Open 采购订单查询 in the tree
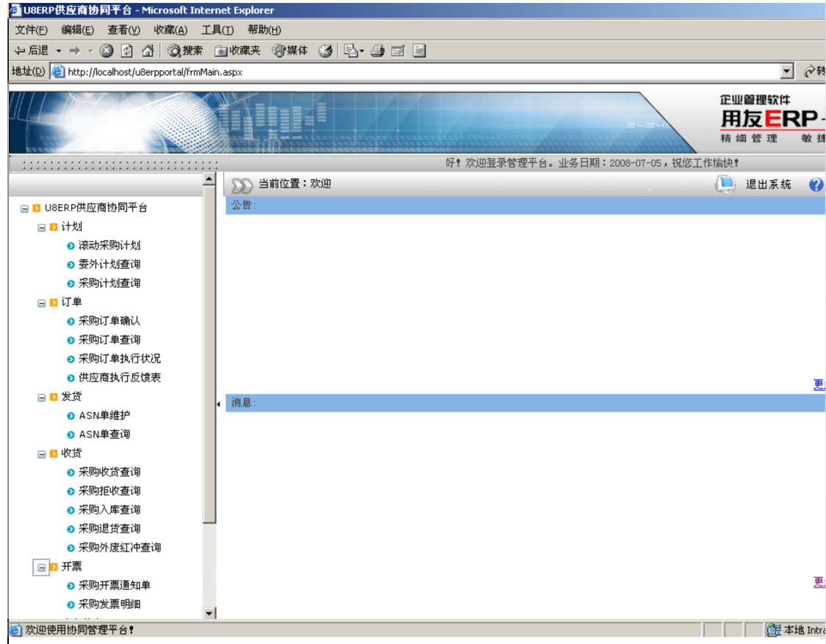The image size is (826, 644). coord(109,340)
